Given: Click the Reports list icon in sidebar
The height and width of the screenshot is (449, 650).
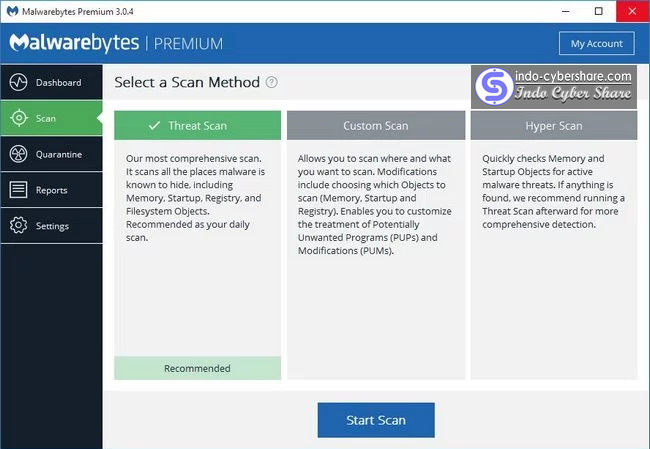Looking at the screenshot, I should point(19,190).
